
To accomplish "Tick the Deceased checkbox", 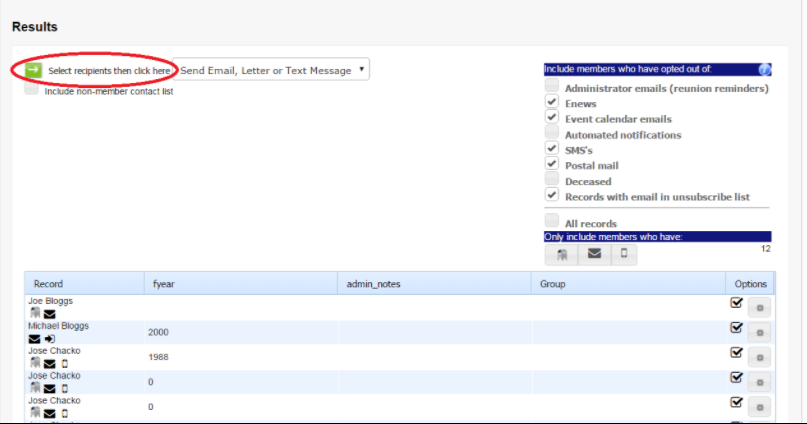I will [551, 181].
